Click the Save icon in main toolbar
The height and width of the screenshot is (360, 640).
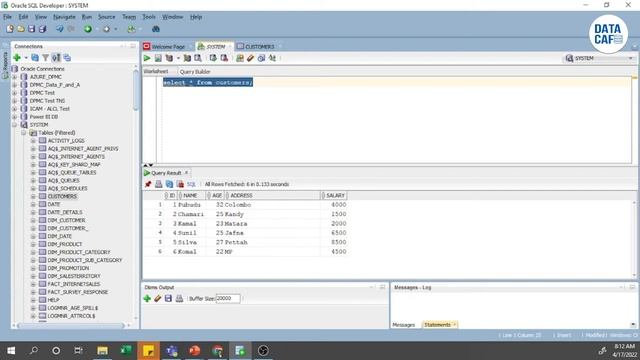coord(31,29)
